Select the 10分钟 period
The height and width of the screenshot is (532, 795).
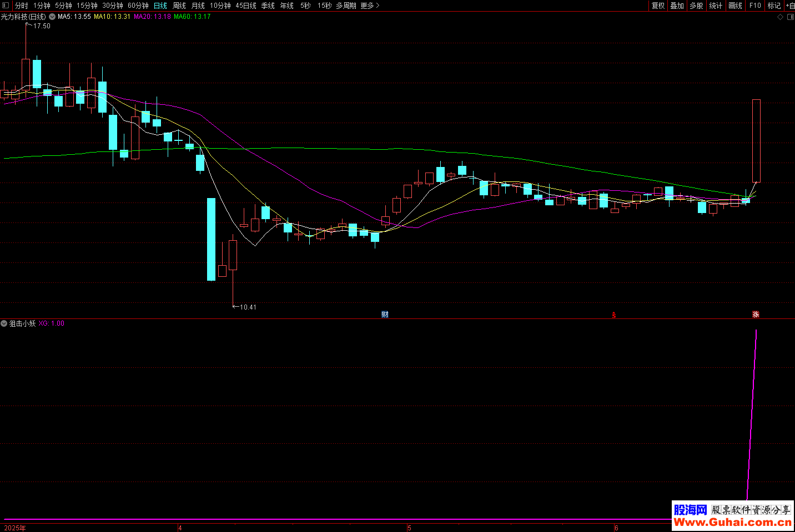[x=220, y=6]
